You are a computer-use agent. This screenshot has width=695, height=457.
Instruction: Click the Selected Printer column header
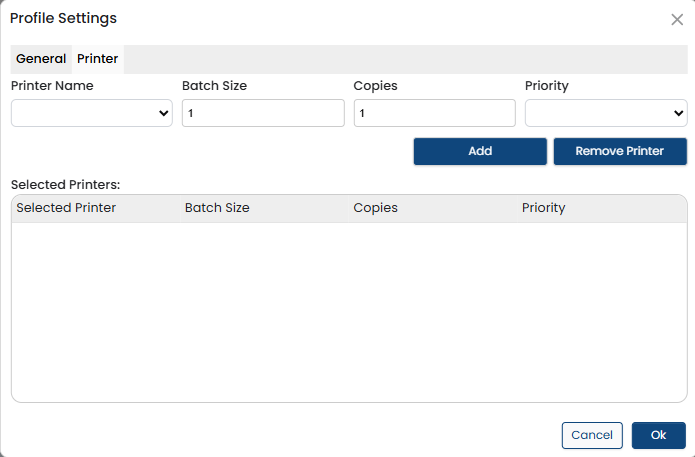(x=66, y=208)
